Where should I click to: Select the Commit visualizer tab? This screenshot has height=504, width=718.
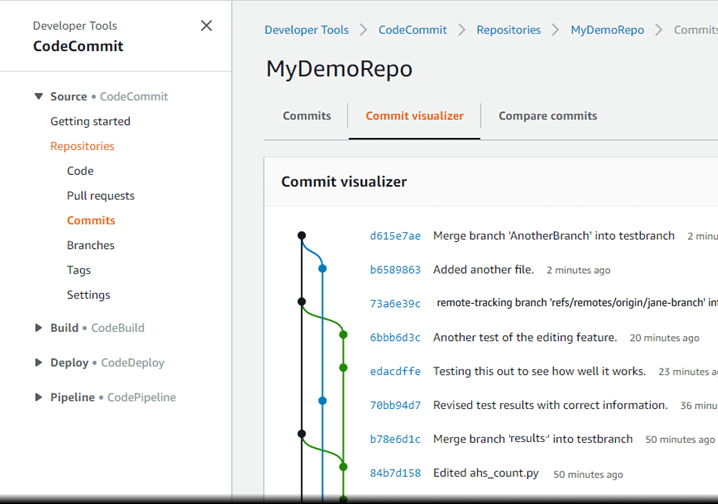414,116
